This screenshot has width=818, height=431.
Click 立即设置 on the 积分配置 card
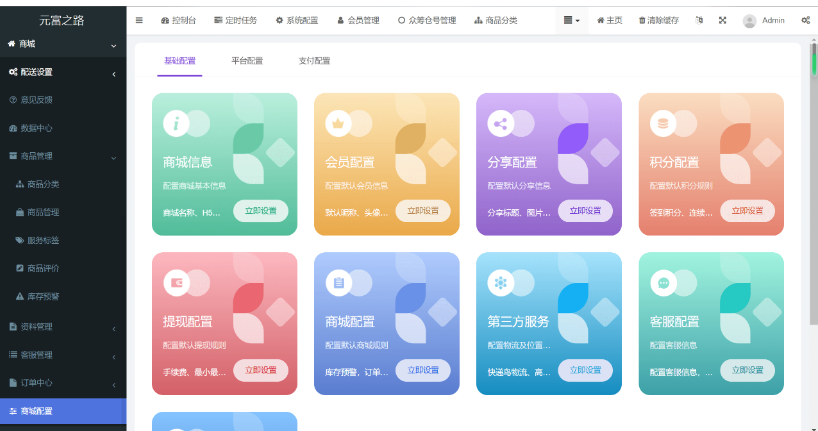(748, 211)
